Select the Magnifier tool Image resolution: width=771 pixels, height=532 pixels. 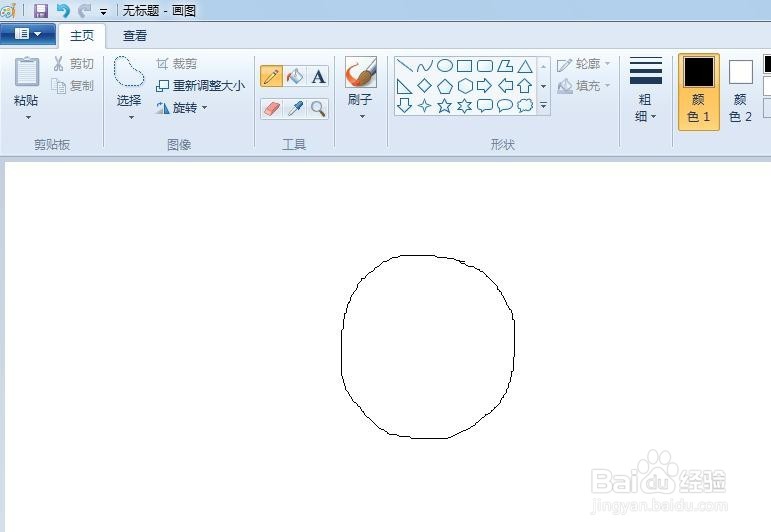[x=318, y=109]
